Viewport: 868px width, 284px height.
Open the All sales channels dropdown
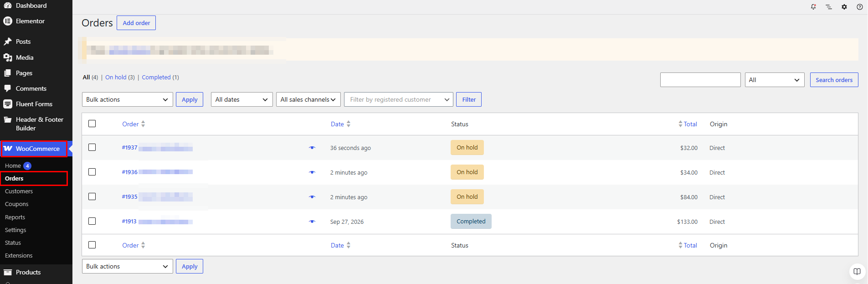(308, 99)
